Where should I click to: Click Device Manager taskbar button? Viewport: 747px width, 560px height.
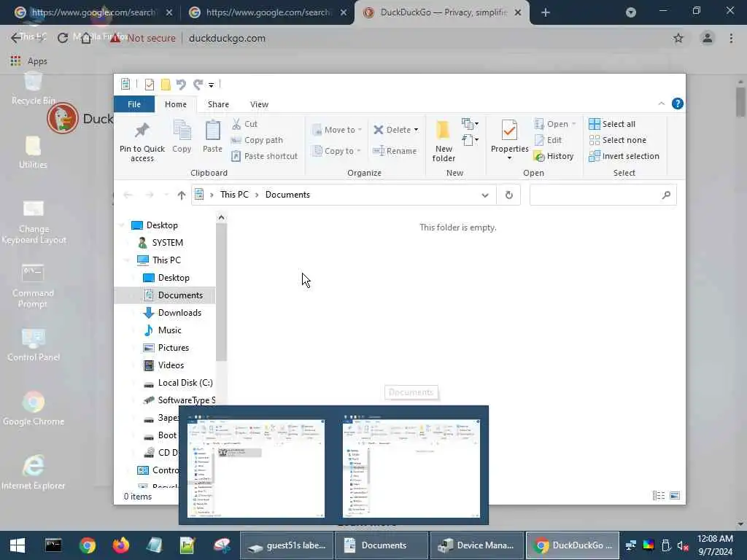476,545
